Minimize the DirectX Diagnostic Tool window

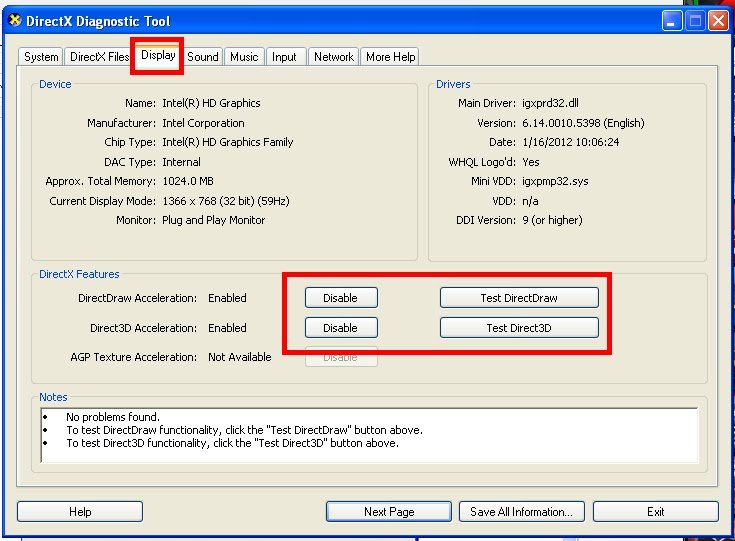click(x=671, y=21)
